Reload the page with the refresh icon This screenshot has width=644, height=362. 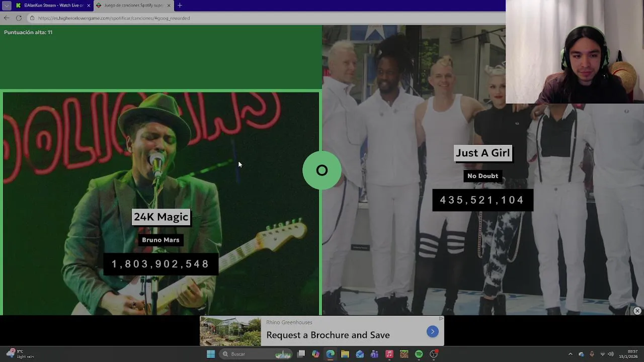(x=19, y=18)
